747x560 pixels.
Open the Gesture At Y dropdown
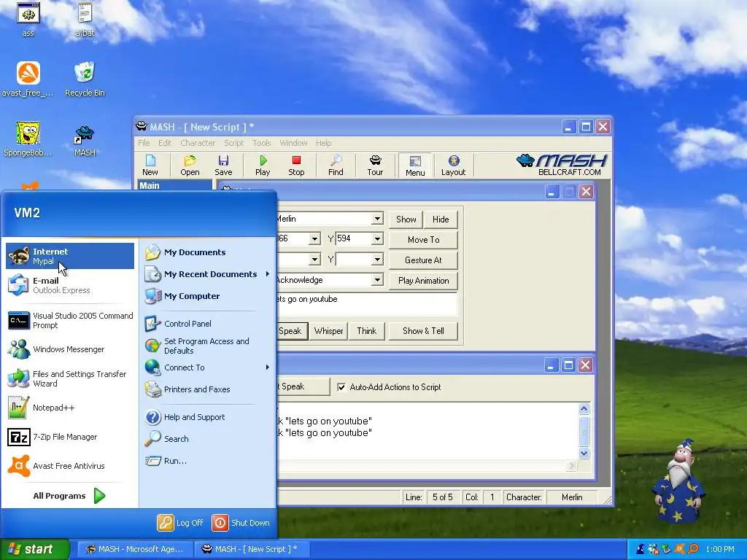(377, 260)
